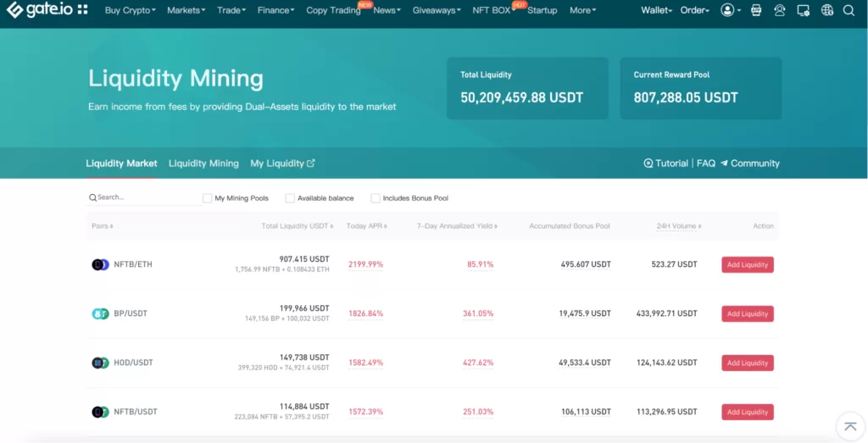The width and height of the screenshot is (868, 443).
Task: Open the Trade dropdown menu
Action: (231, 10)
